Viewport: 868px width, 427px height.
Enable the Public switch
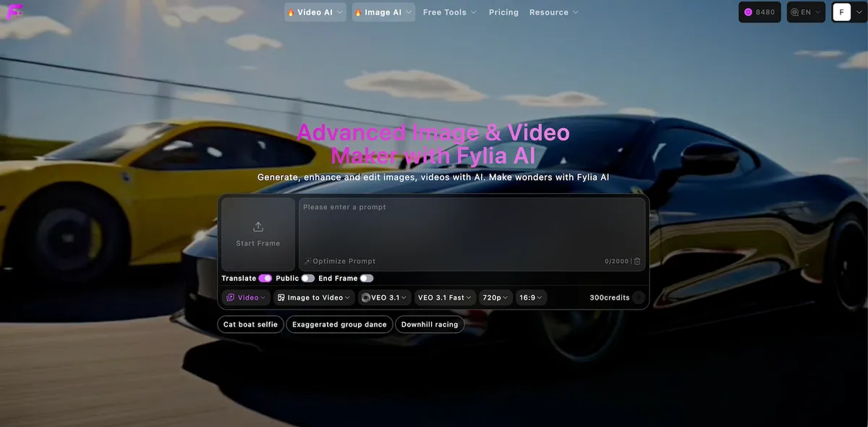click(308, 279)
